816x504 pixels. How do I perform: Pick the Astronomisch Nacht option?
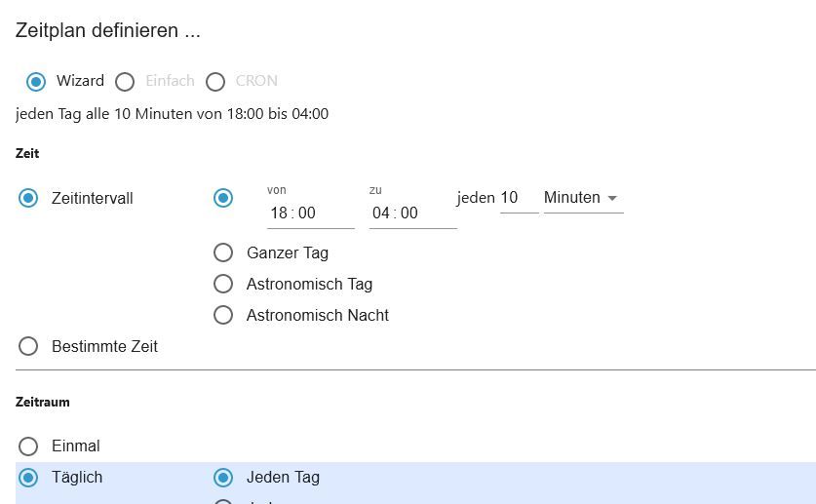click(223, 315)
